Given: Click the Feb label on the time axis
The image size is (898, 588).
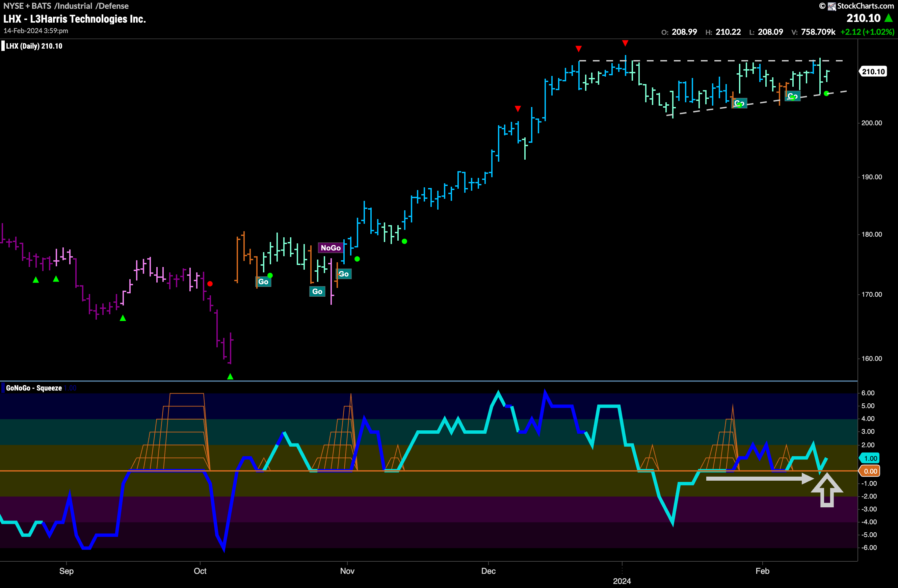Looking at the screenshot, I should pos(762,571).
